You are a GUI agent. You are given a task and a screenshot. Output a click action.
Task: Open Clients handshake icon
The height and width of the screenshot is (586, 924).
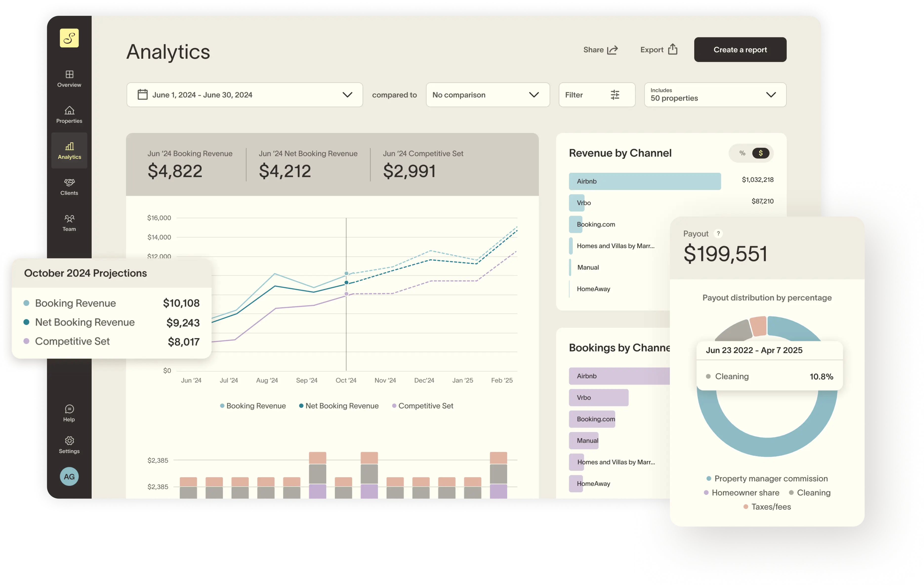click(x=69, y=182)
